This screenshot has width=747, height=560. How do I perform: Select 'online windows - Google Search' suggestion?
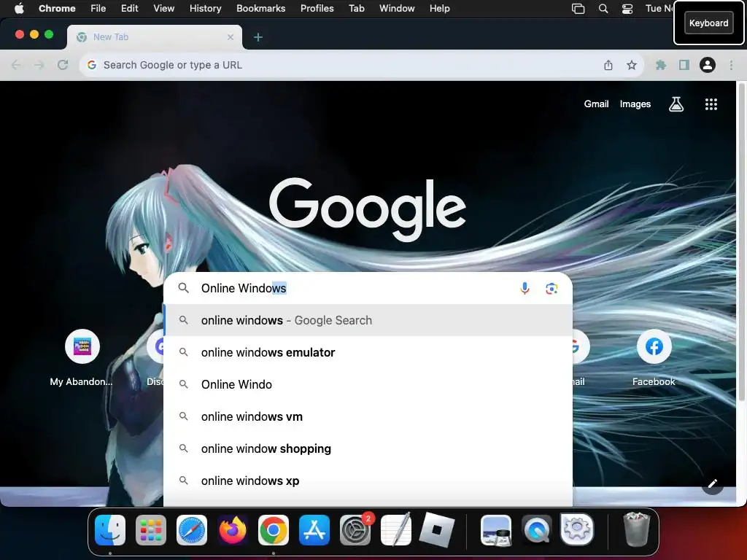pyautogui.click(x=368, y=321)
